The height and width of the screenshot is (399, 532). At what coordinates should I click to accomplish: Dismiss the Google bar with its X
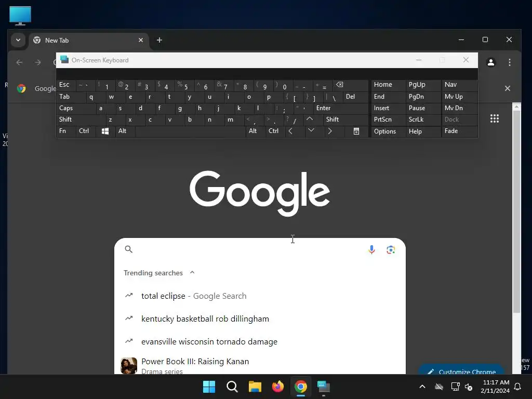(x=507, y=88)
